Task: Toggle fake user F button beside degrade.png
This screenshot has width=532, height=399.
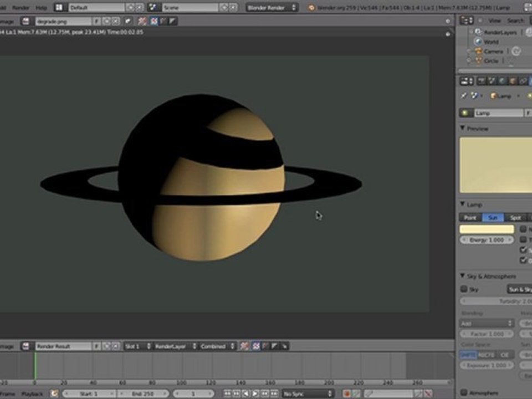Action: tap(96, 22)
